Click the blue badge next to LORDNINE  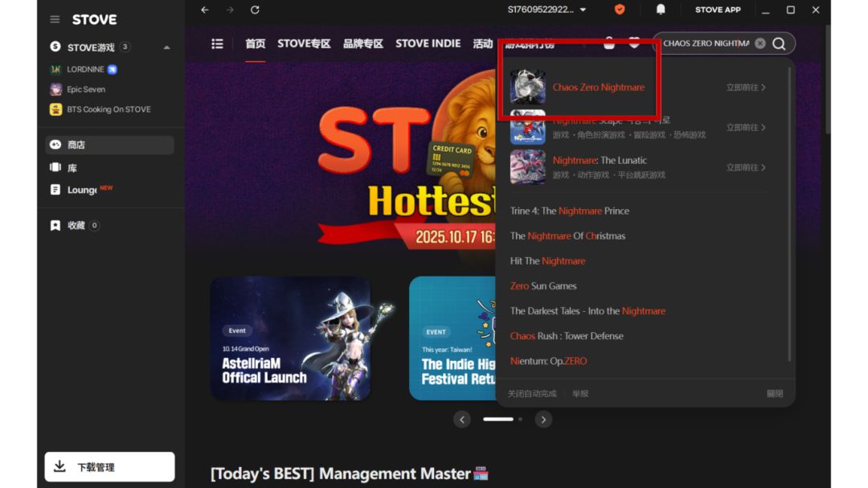(x=113, y=69)
